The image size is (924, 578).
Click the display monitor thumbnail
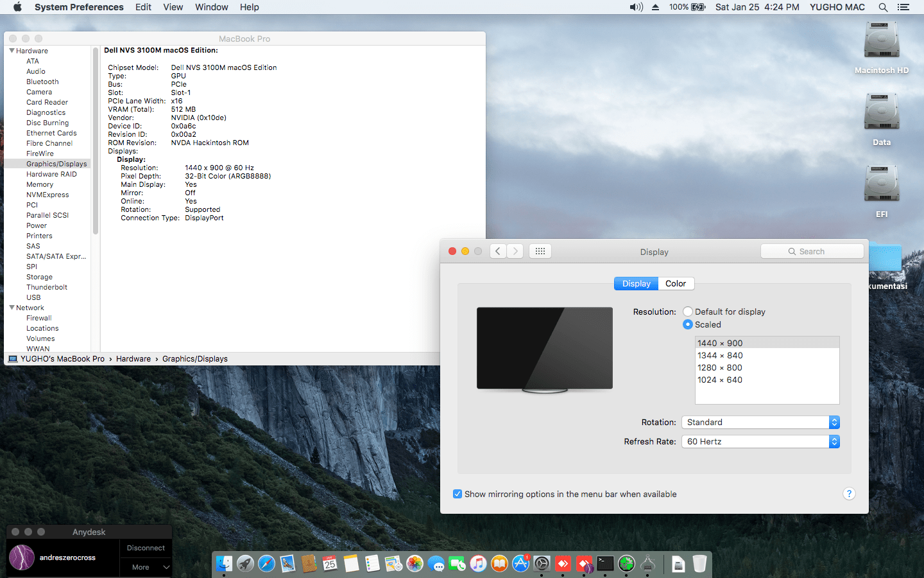pyautogui.click(x=545, y=350)
